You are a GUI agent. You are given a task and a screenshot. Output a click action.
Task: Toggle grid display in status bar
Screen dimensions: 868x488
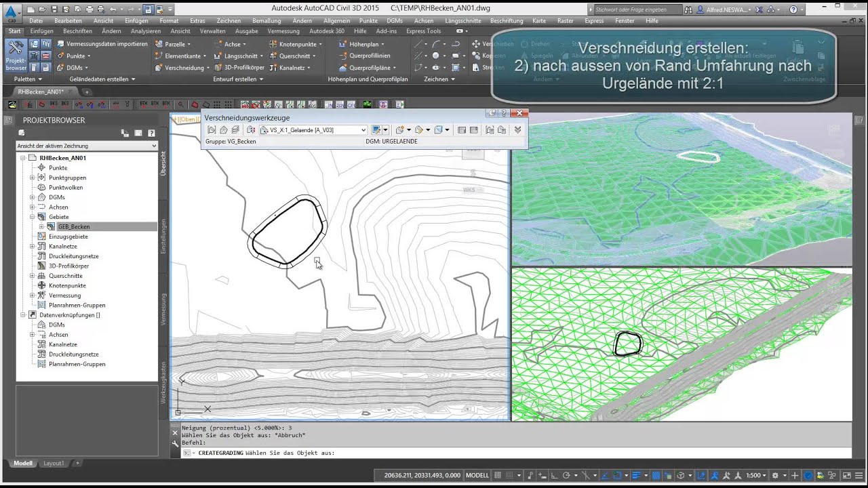[x=498, y=476]
